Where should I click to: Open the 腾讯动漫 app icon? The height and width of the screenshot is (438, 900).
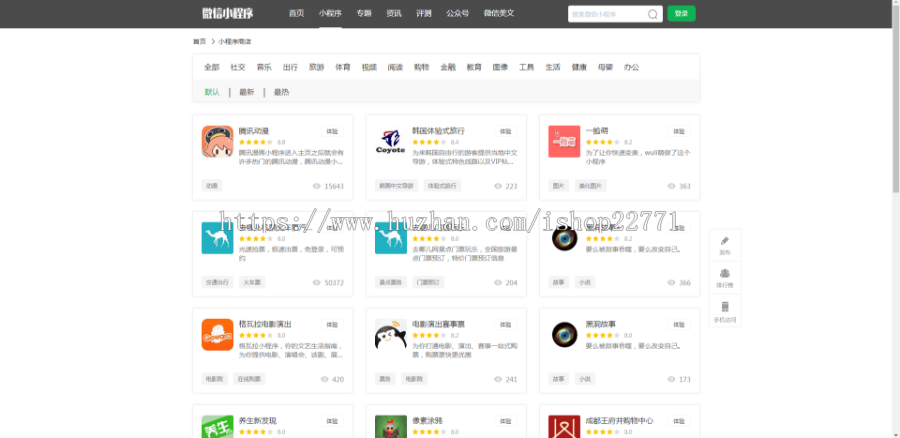[x=218, y=141]
